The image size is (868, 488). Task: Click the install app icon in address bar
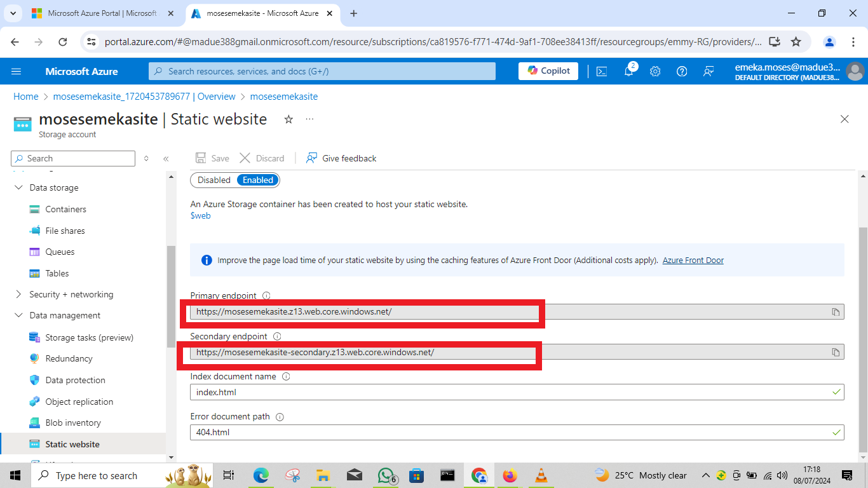click(774, 42)
